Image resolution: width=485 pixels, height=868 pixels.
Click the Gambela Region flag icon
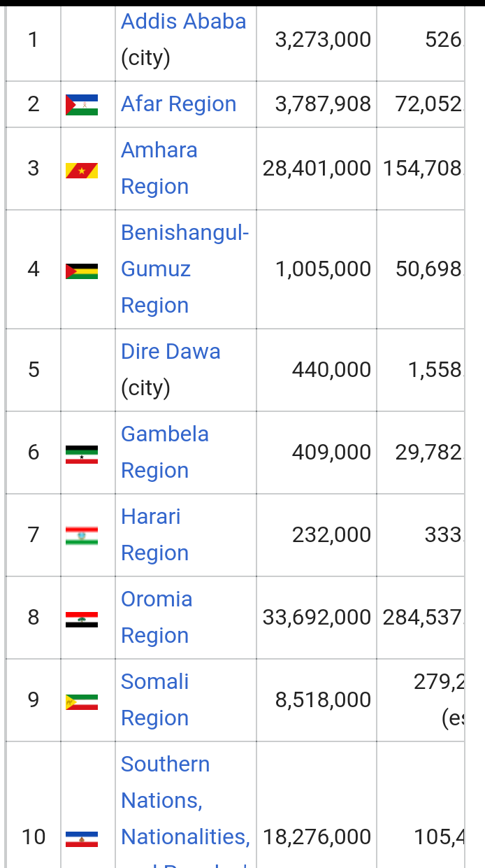click(82, 453)
